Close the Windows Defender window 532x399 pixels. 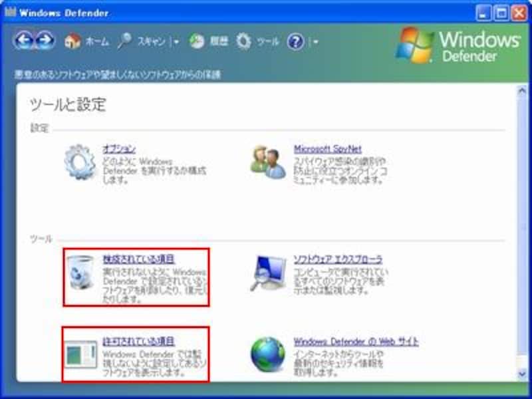pyautogui.click(x=519, y=13)
